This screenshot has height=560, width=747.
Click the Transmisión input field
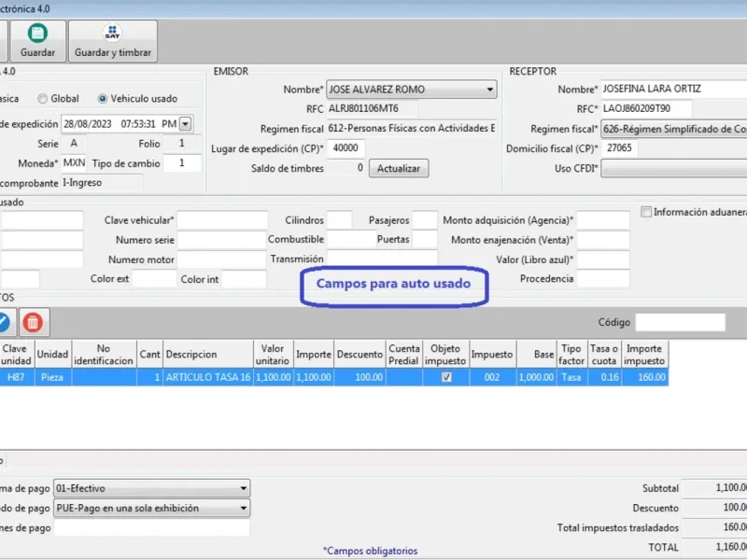pos(382,259)
